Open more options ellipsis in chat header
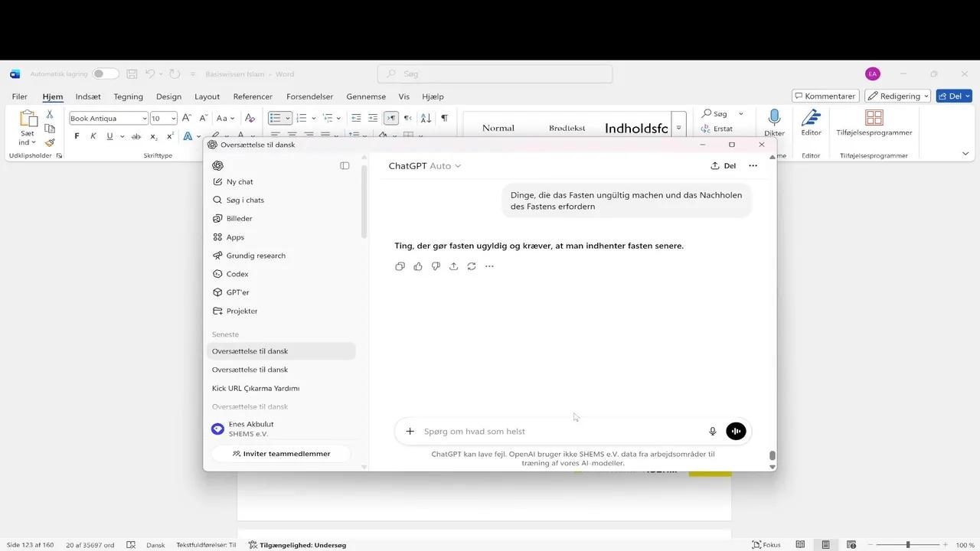980x551 pixels. [753, 166]
